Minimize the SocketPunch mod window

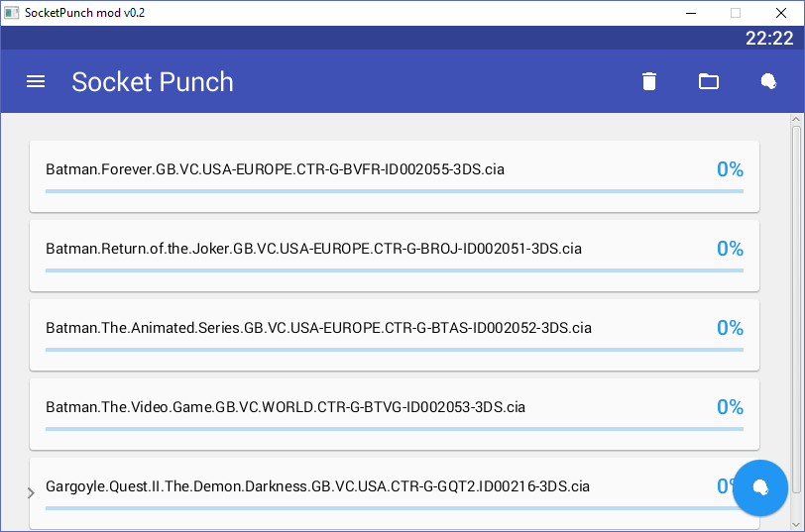tap(691, 13)
